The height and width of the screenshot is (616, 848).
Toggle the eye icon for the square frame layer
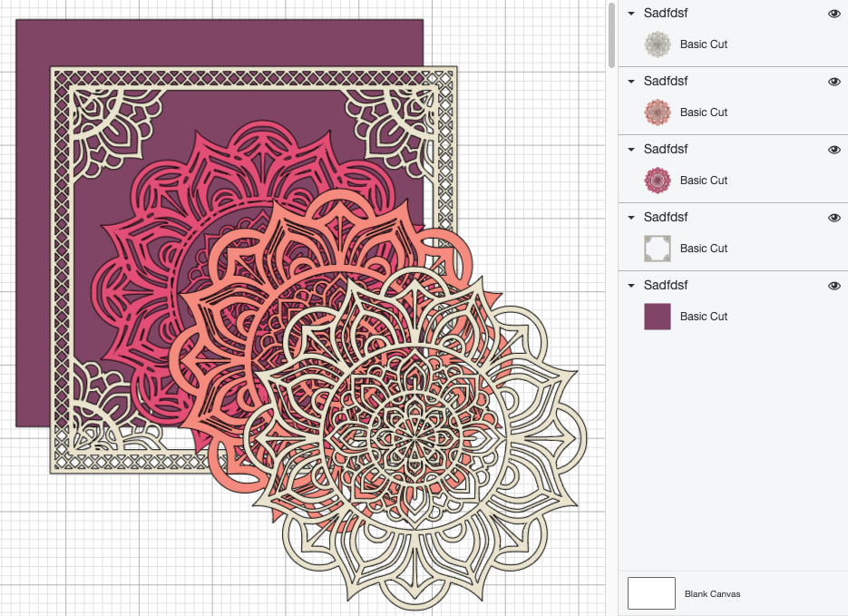click(833, 218)
